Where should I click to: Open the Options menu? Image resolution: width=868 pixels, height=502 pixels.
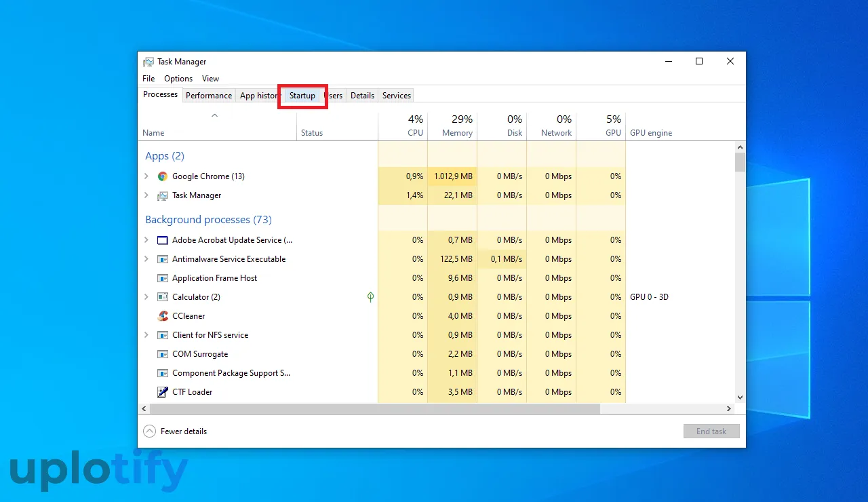point(178,79)
